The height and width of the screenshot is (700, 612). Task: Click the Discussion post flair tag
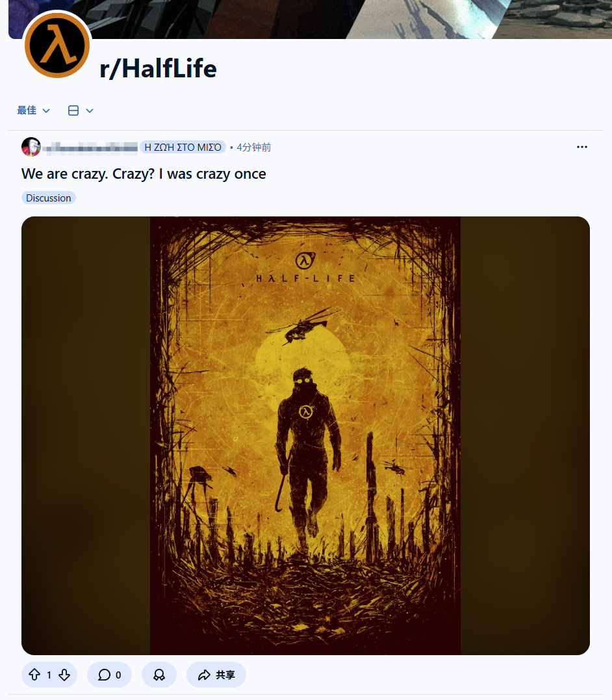[49, 198]
